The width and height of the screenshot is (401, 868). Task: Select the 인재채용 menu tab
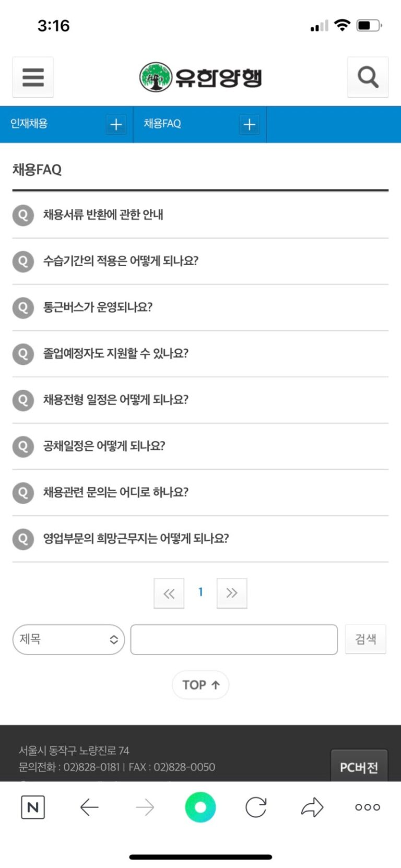coord(30,124)
